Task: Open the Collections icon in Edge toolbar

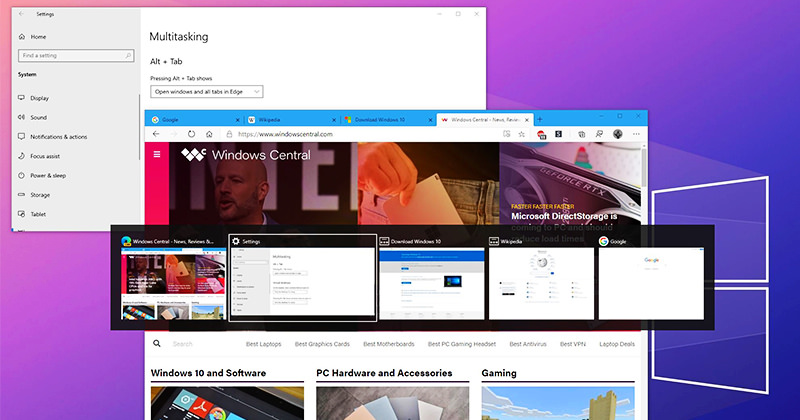Action: pyautogui.click(x=582, y=134)
